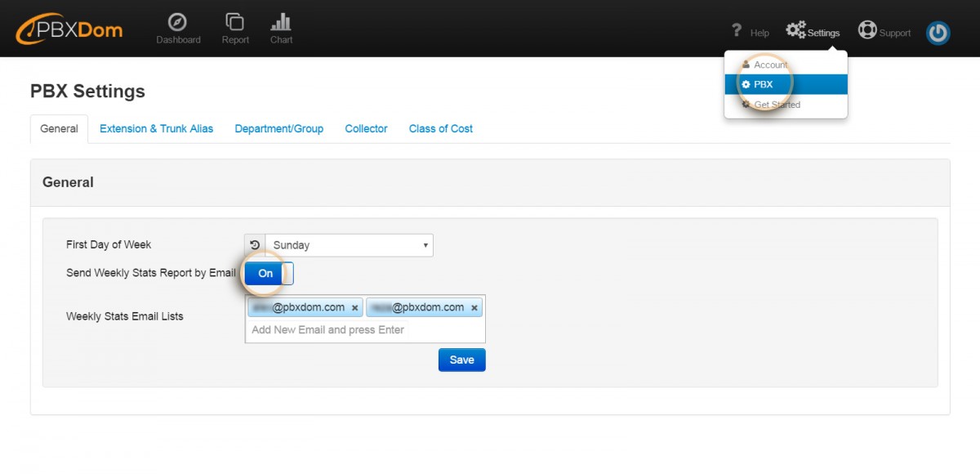Switch to Department/Group tab

(278, 128)
